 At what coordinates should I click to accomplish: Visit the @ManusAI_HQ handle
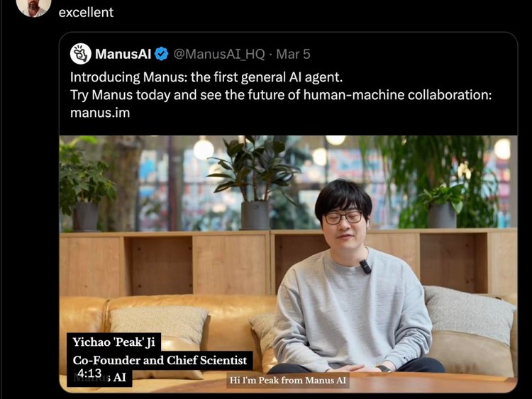click(219, 55)
